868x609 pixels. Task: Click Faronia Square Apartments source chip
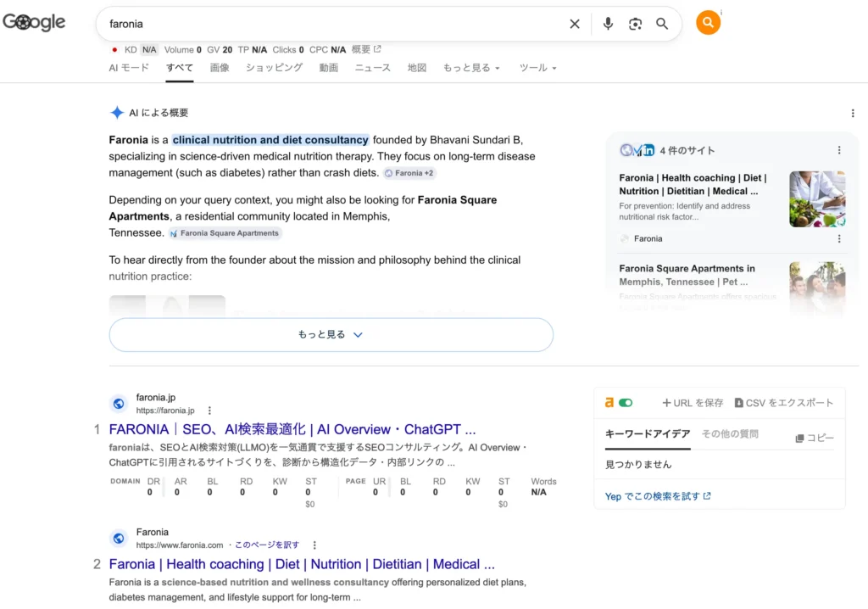tap(225, 233)
